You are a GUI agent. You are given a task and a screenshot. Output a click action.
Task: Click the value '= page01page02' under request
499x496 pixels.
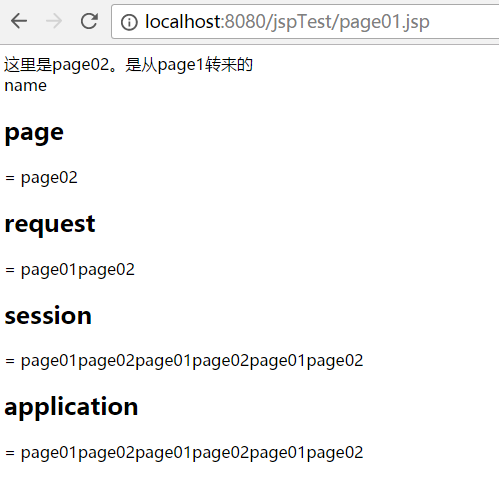70,270
